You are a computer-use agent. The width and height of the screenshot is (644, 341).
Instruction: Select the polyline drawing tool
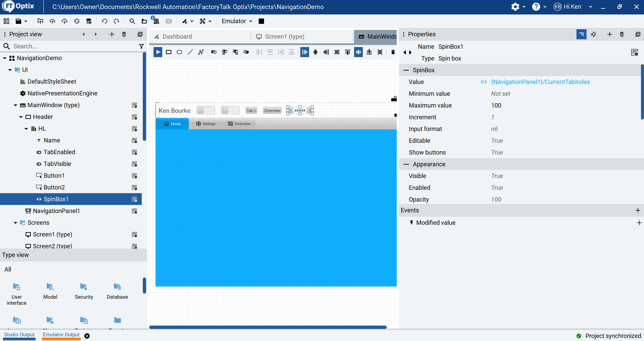click(201, 52)
